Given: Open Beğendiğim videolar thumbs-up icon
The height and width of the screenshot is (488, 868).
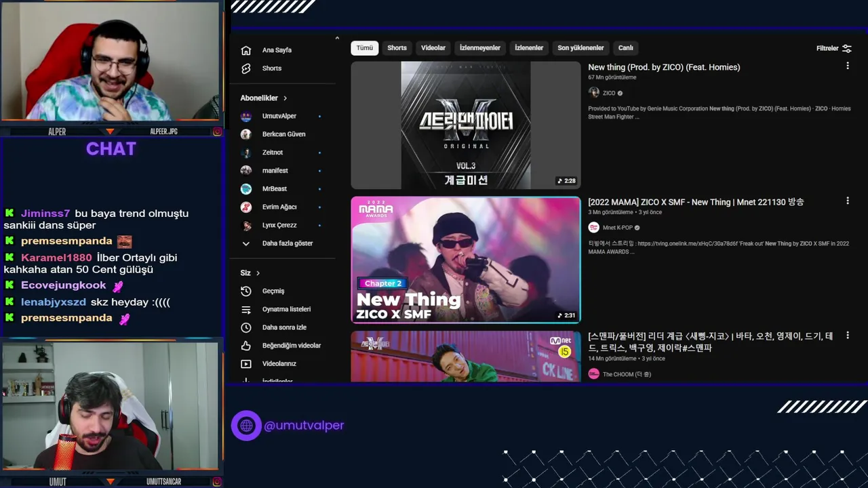Looking at the screenshot, I should pyautogui.click(x=246, y=346).
